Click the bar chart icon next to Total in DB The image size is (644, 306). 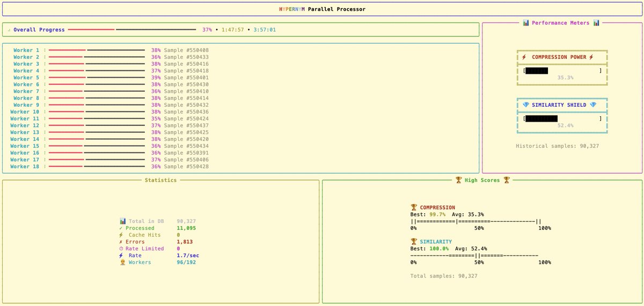(x=123, y=221)
